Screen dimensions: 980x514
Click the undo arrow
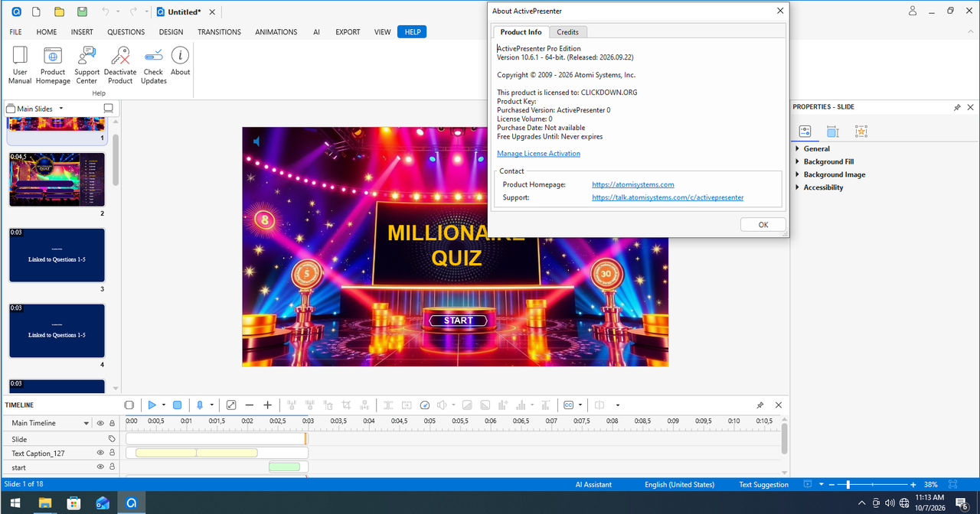coord(106,11)
